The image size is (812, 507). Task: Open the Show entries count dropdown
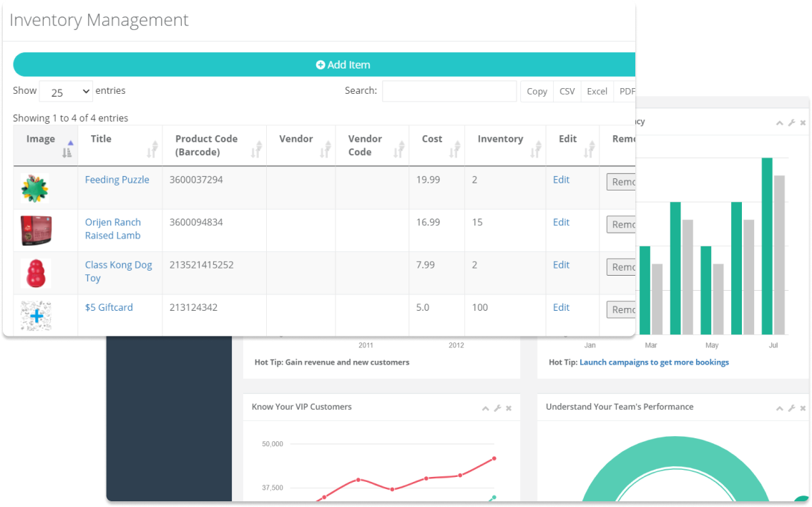pos(67,92)
